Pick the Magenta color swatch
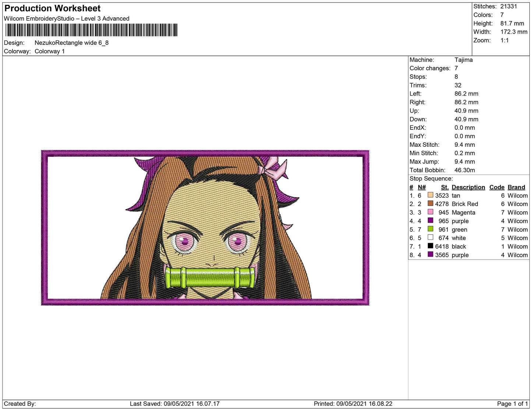 click(430, 212)
